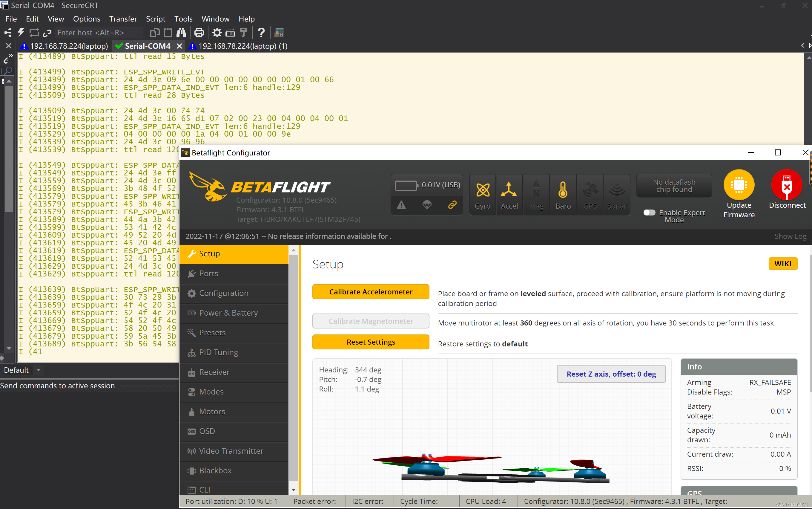This screenshot has width=812, height=509.
Task: Click the Copy icon in SecureCRT toolbar
Action: (155, 33)
